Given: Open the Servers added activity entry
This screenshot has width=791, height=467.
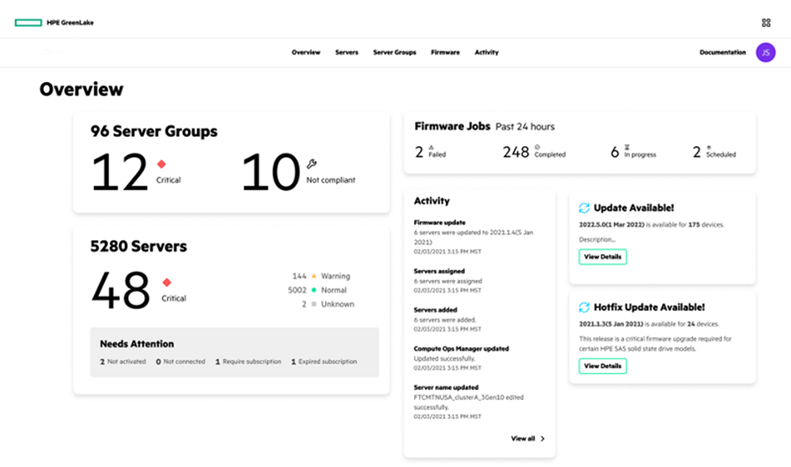Looking at the screenshot, I should pos(447,319).
